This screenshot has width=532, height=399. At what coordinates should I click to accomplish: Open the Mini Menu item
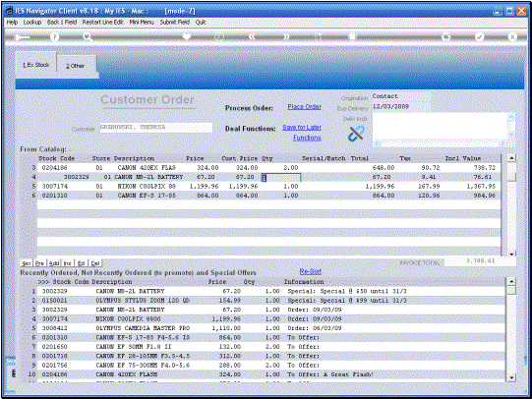point(142,22)
